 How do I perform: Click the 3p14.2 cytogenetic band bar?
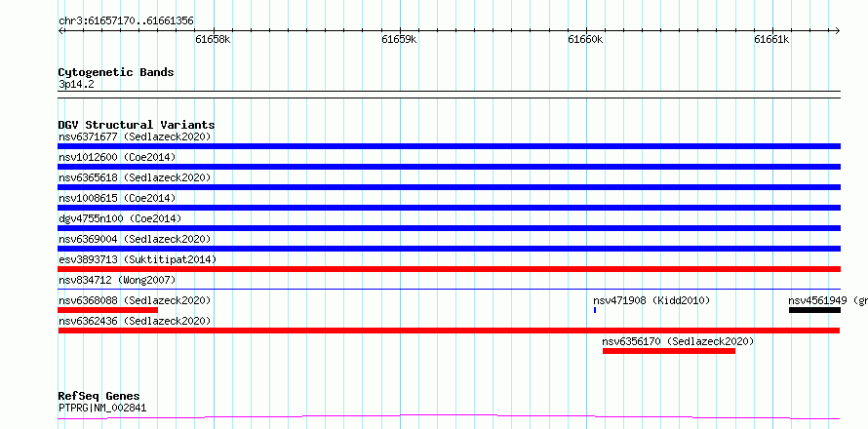(449, 95)
